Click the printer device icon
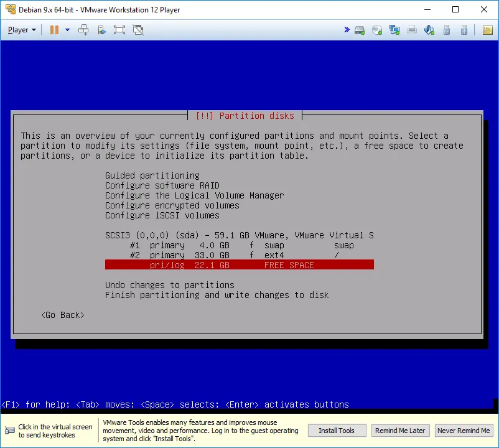The width and height of the screenshot is (499, 448). [x=412, y=30]
